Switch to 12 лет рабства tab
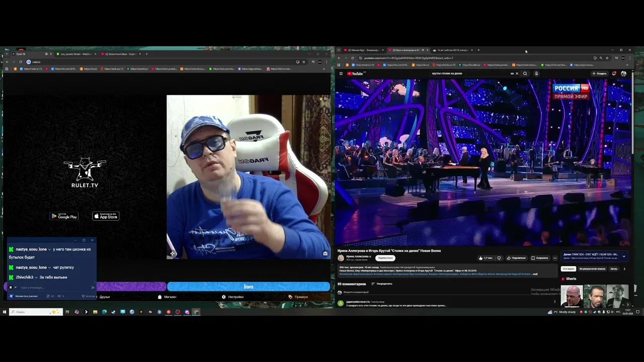The width and height of the screenshot is (644, 362). pos(453,50)
